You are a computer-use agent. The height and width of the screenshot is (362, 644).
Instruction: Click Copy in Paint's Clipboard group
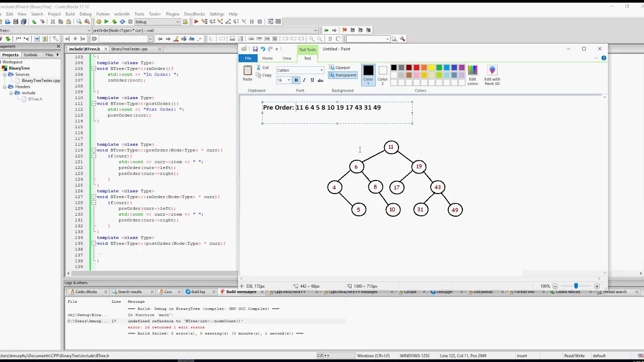(264, 75)
